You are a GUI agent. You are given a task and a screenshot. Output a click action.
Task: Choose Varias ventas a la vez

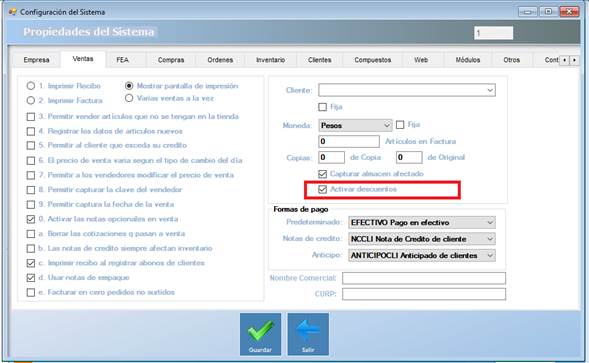pos(129,98)
